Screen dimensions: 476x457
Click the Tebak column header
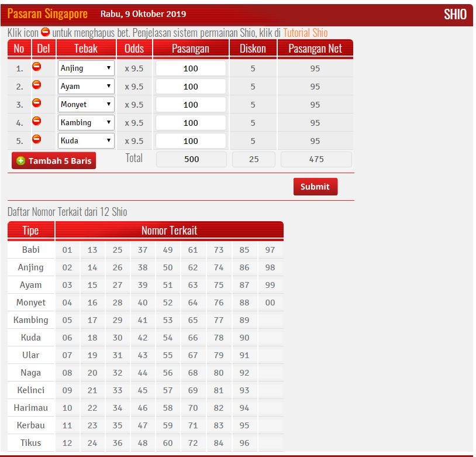pyautogui.click(x=86, y=49)
